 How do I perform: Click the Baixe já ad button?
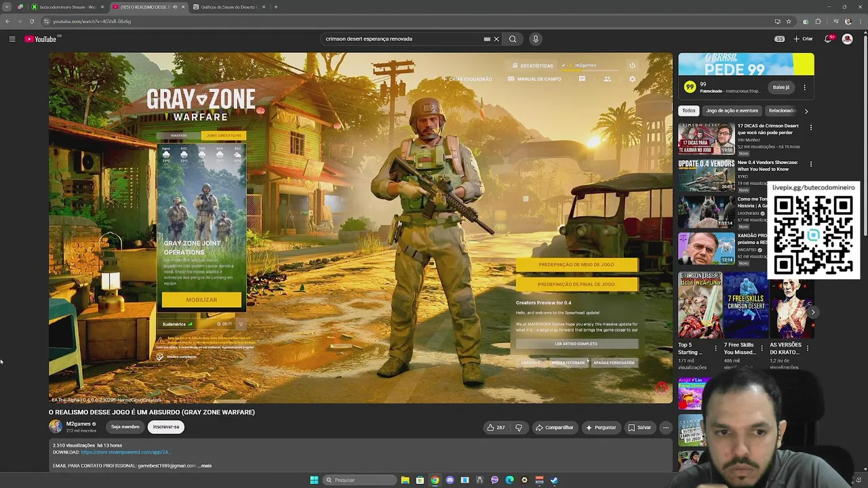coord(781,87)
